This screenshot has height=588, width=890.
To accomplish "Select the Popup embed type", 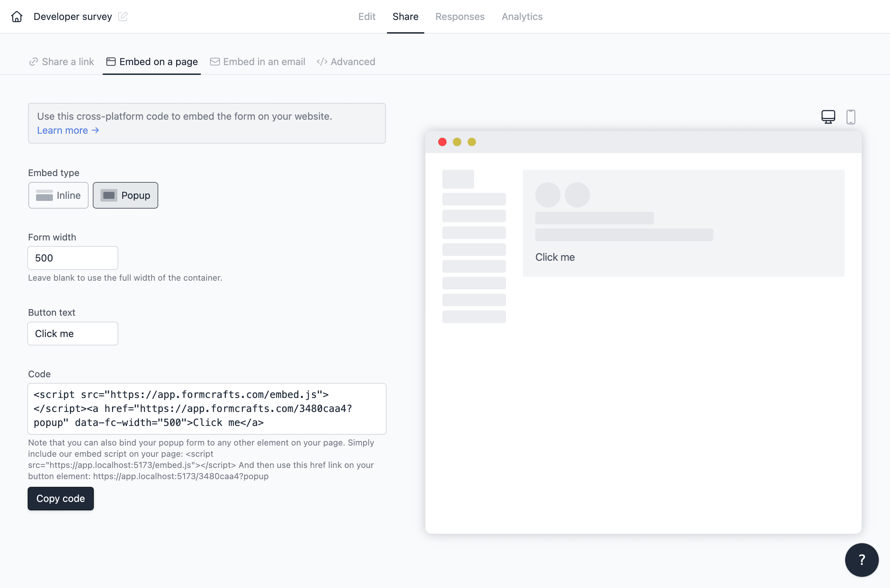I will pyautogui.click(x=125, y=195).
